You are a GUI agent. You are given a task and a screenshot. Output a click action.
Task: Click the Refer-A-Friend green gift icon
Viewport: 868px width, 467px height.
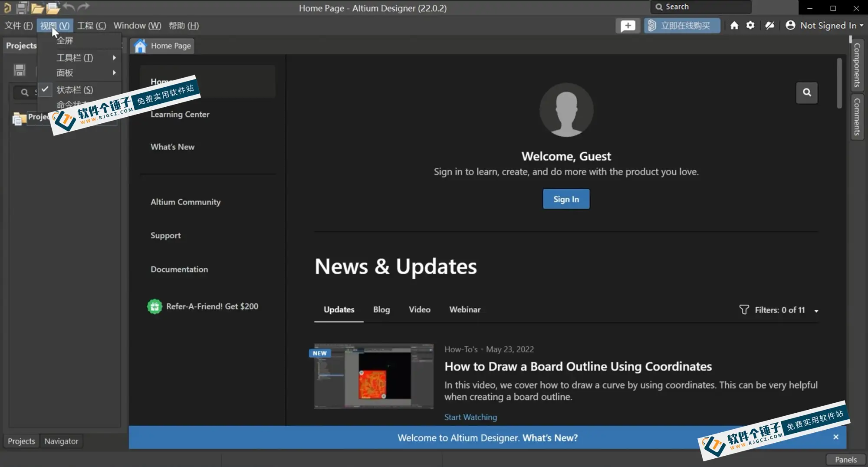(x=155, y=306)
